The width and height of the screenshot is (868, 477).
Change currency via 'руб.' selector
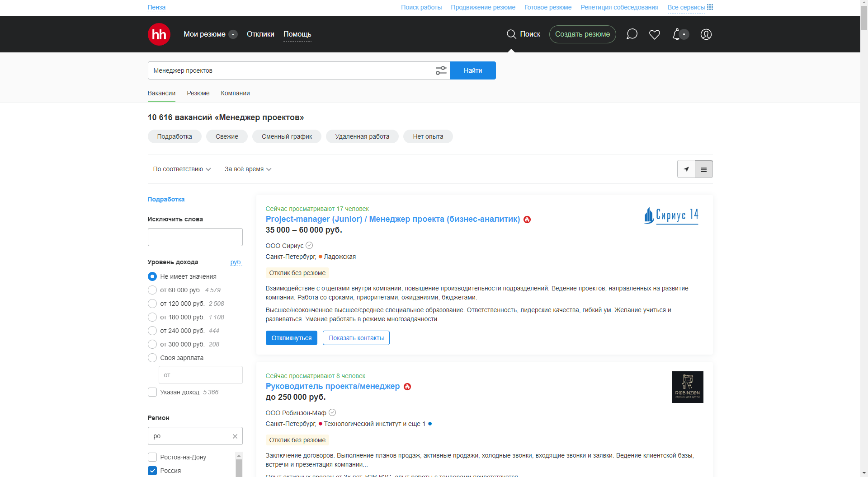coord(236,262)
